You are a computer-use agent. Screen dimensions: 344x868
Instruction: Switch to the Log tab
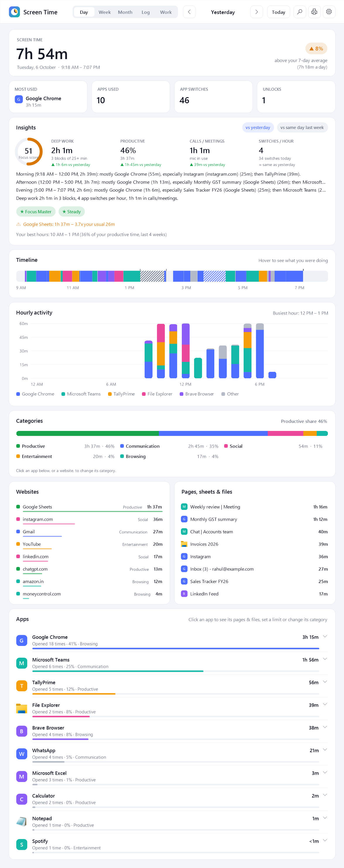(146, 12)
